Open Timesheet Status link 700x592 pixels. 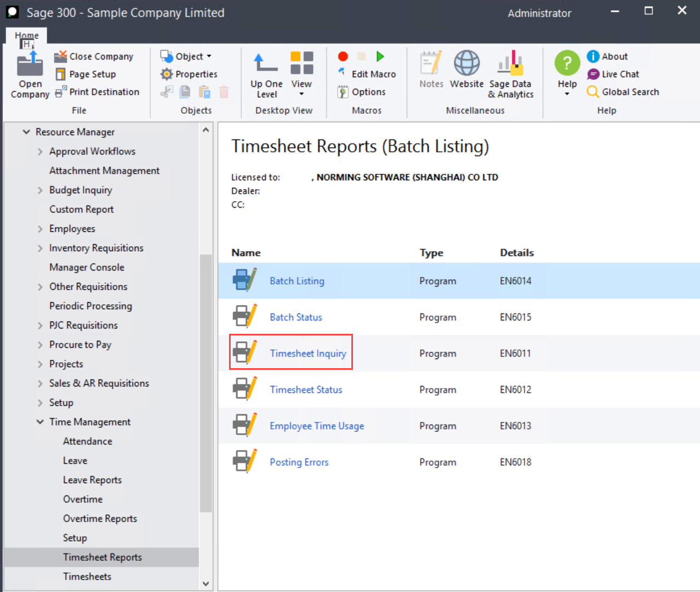306,390
